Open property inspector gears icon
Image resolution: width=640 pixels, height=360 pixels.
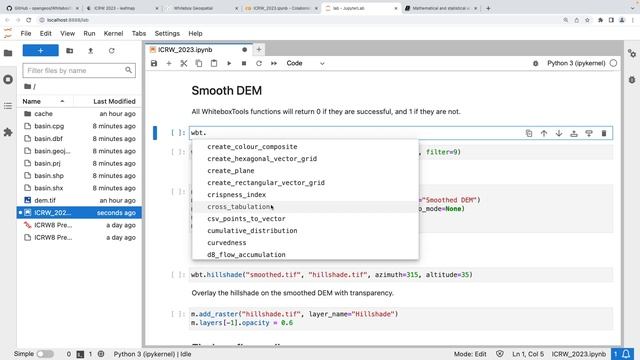632,53
